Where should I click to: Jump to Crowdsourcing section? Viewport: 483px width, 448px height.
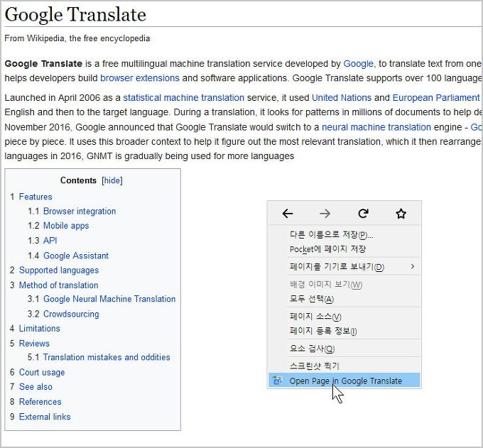pyautogui.click(x=71, y=314)
